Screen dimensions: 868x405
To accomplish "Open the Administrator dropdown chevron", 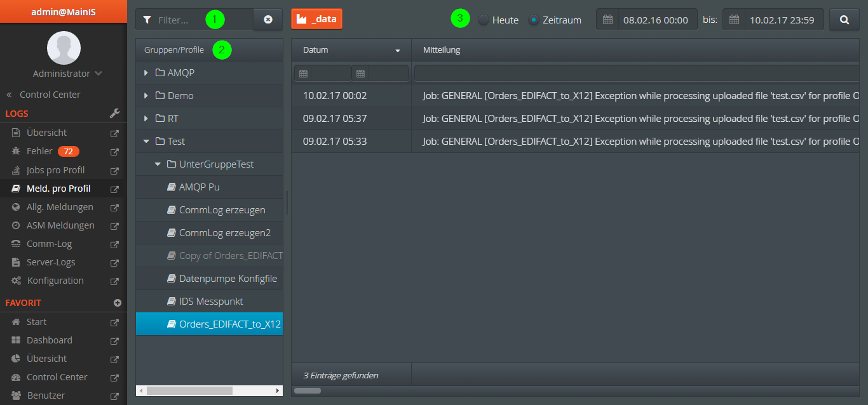I will (98, 74).
